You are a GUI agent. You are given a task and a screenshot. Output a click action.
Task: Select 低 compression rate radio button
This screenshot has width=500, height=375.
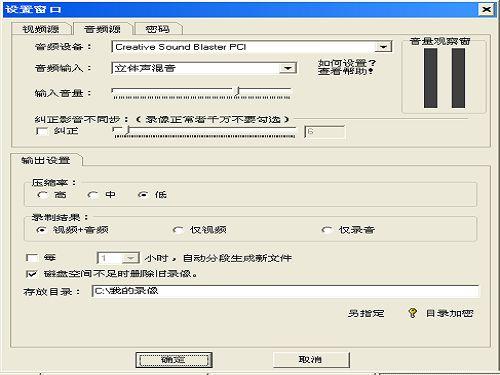click(143, 195)
